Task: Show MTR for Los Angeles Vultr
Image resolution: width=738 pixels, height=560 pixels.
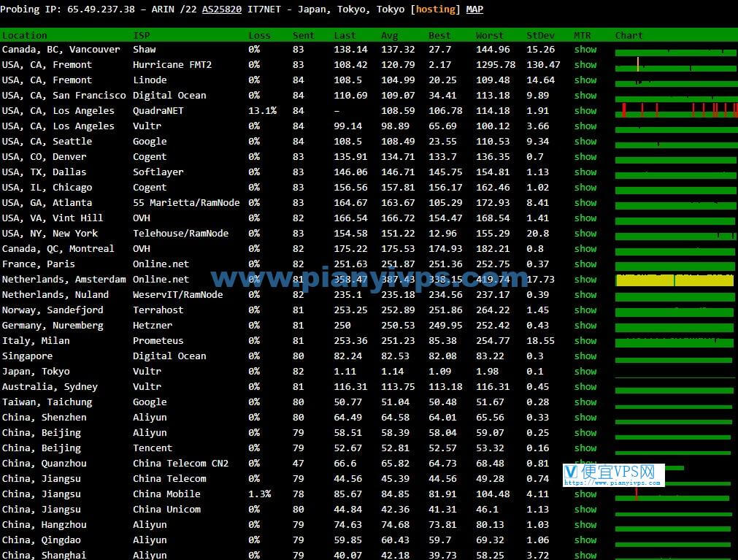Action: [585, 126]
